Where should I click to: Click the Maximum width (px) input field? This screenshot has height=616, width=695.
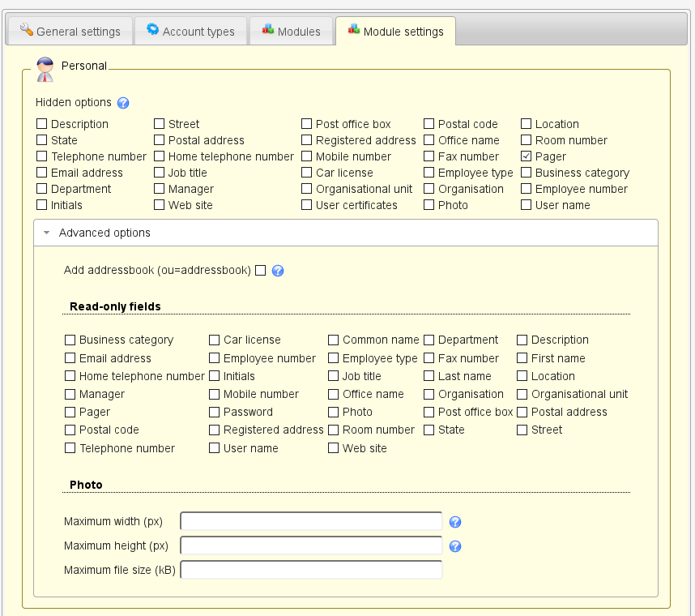click(x=311, y=521)
